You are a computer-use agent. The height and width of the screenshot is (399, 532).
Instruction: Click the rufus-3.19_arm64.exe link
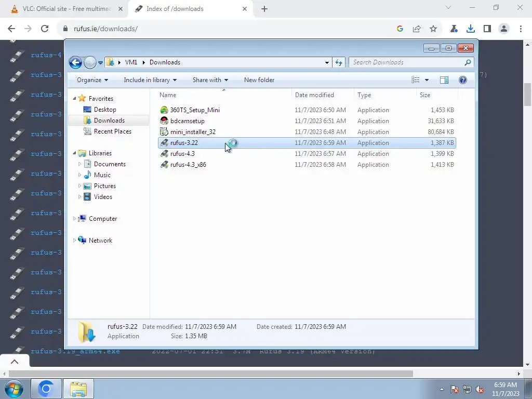(75, 352)
